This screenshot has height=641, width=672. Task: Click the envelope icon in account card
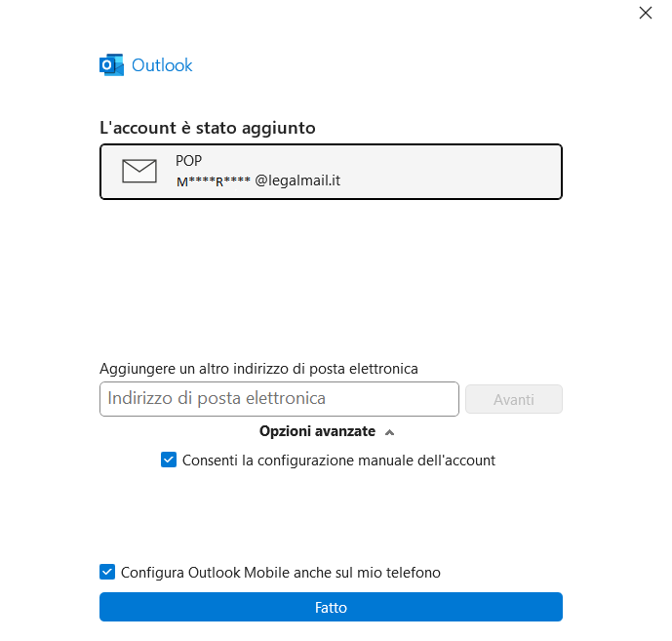[x=139, y=171]
